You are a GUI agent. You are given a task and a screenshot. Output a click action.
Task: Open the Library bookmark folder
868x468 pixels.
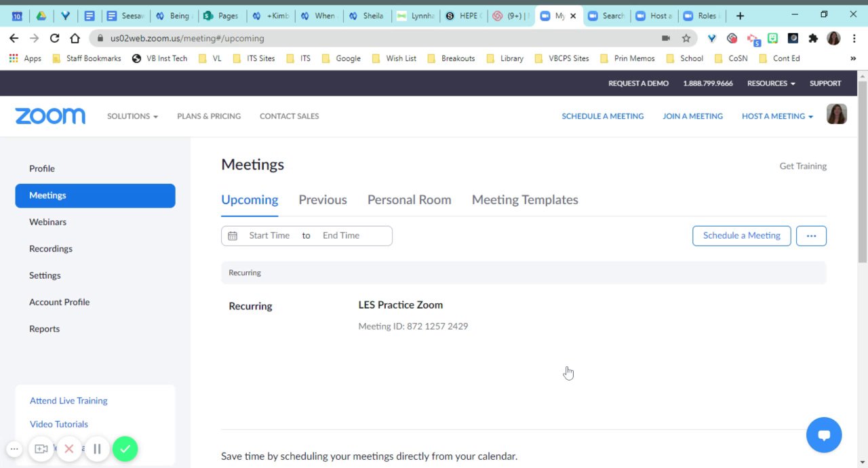click(505, 58)
